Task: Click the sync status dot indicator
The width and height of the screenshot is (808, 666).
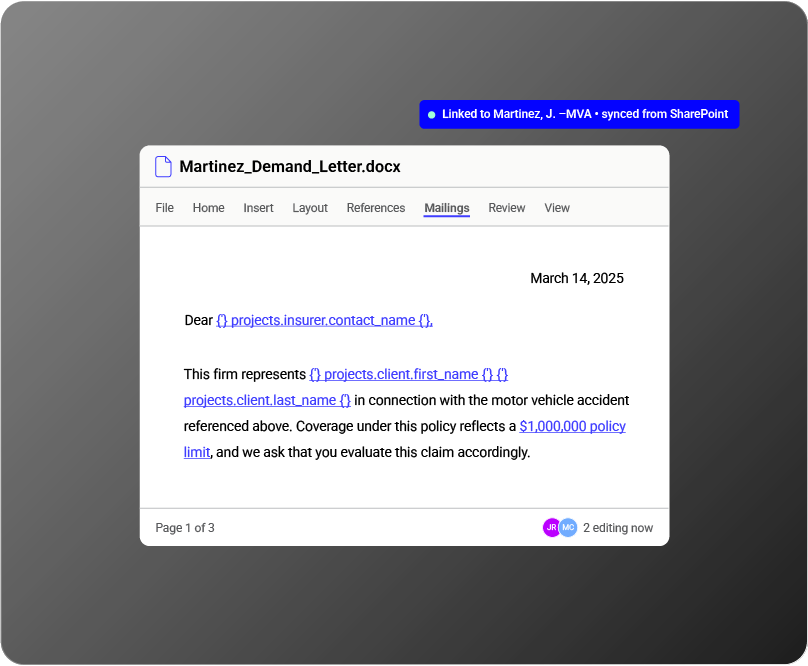Action: click(432, 114)
